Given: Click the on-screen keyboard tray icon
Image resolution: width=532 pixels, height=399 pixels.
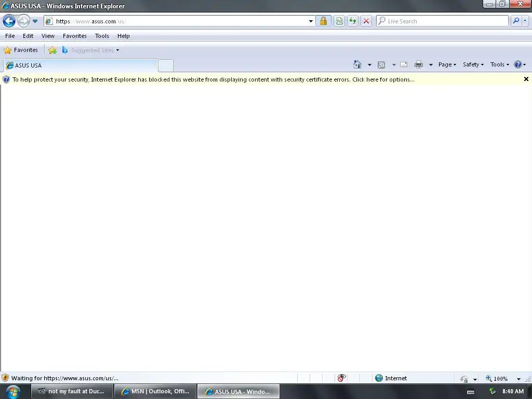Looking at the screenshot, I should 471,392.
